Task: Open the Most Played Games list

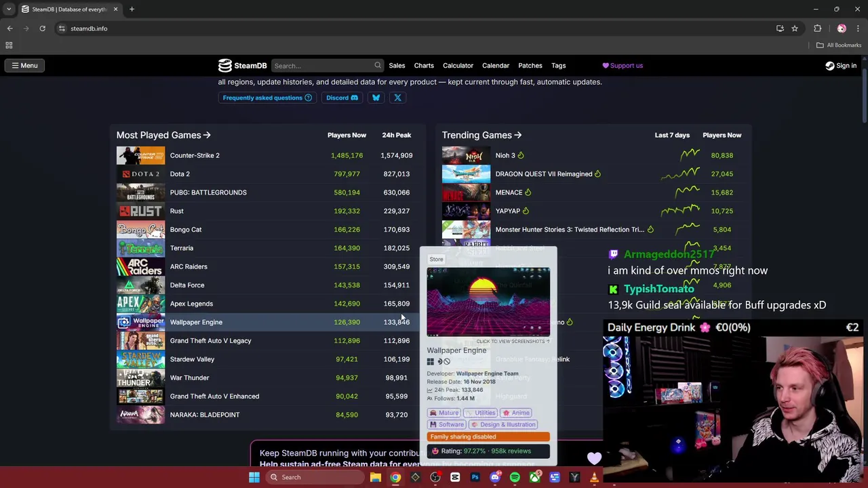Action: (x=163, y=135)
